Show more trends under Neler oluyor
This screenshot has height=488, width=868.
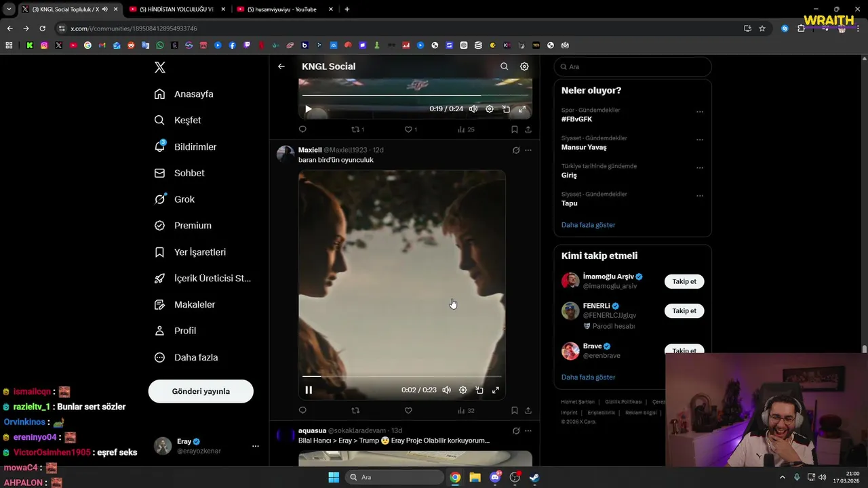[589, 224]
